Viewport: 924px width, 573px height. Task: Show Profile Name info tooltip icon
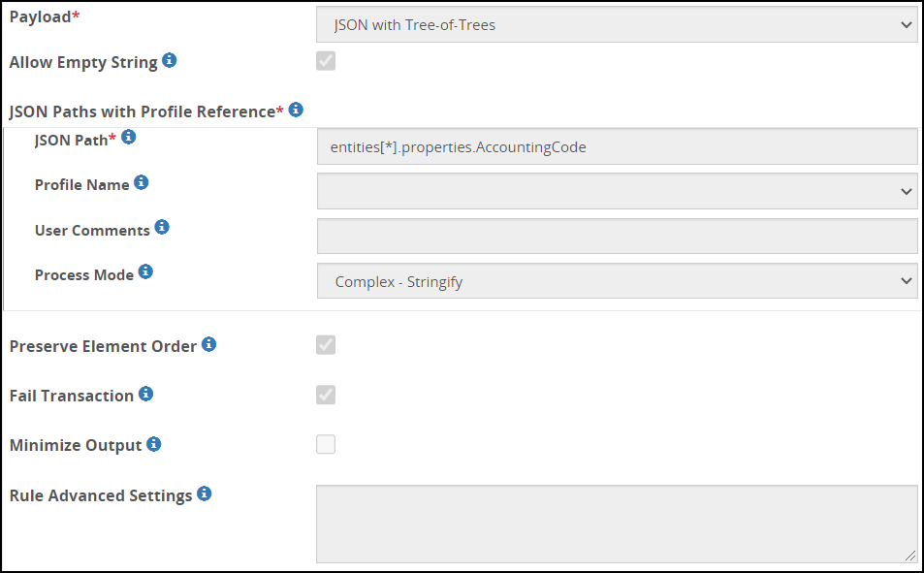tap(142, 182)
